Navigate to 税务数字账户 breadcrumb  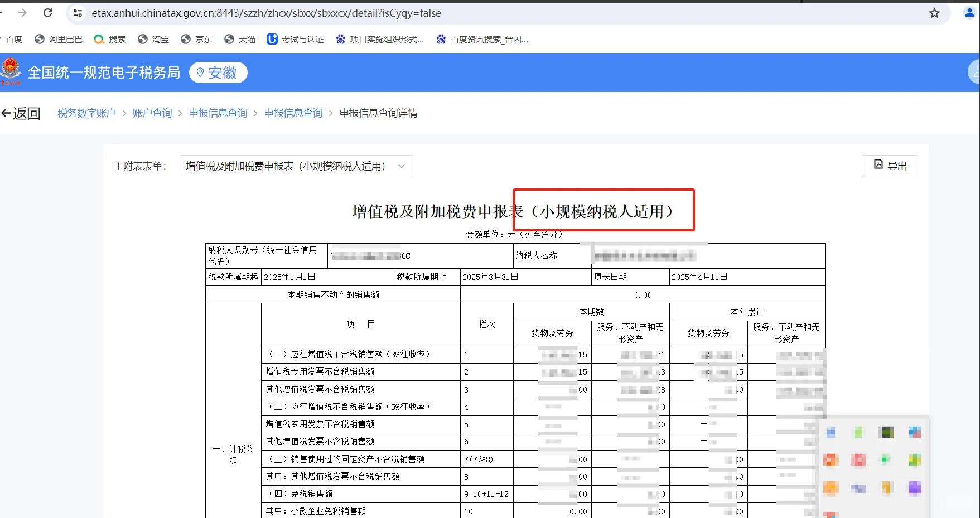click(x=86, y=113)
